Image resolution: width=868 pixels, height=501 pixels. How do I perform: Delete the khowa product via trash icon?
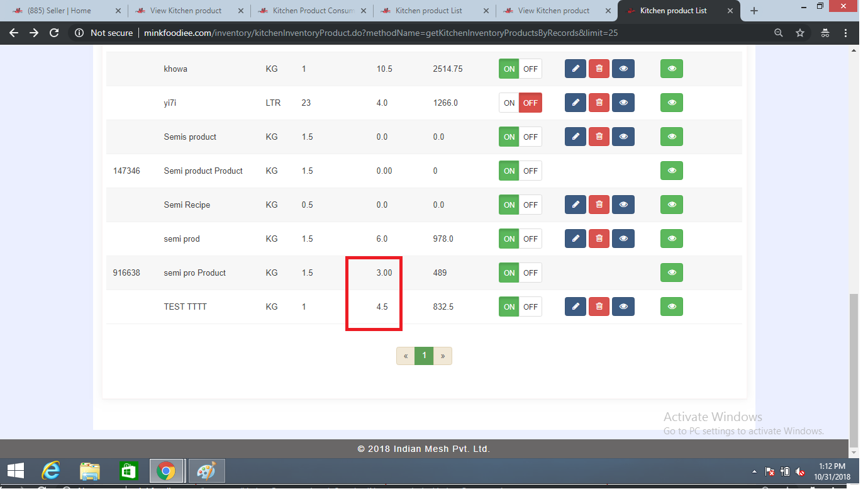click(x=599, y=69)
